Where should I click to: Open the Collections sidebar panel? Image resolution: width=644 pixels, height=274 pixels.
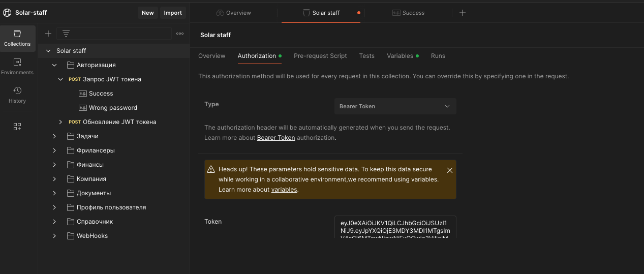pos(17,38)
